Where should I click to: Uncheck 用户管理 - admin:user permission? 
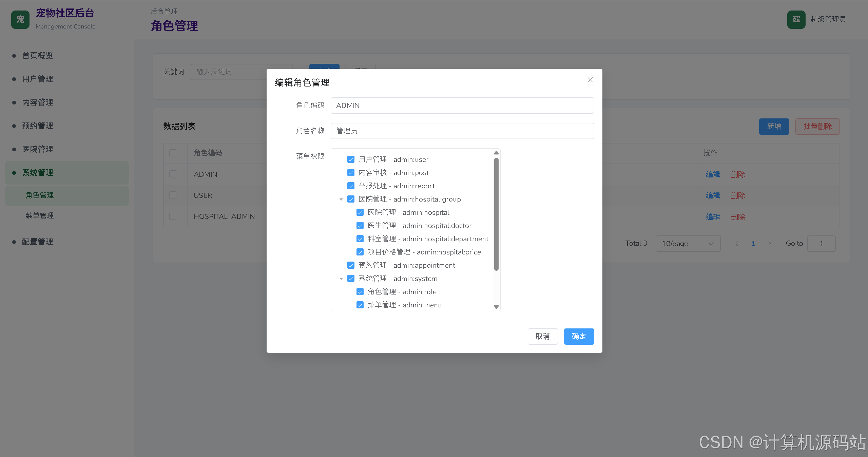[351, 159]
